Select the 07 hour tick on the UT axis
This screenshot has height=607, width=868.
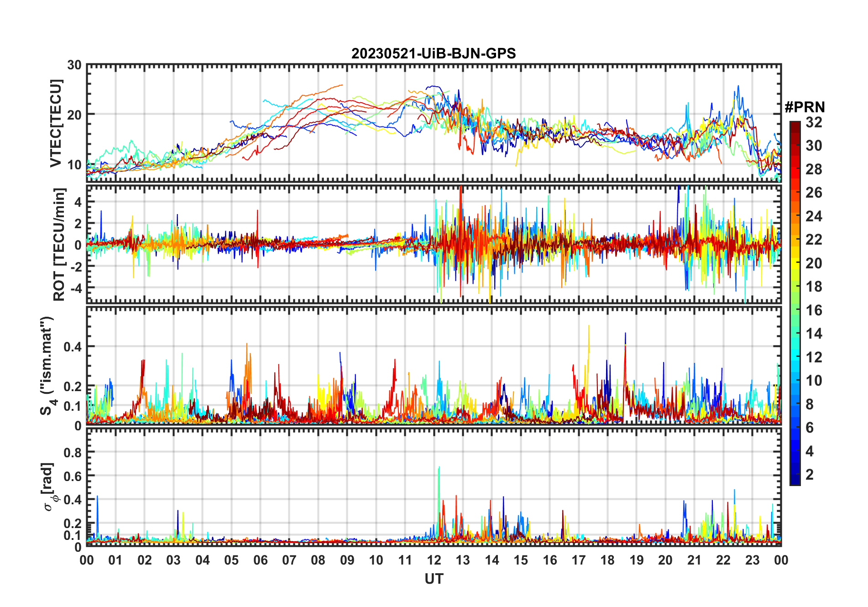tap(289, 560)
